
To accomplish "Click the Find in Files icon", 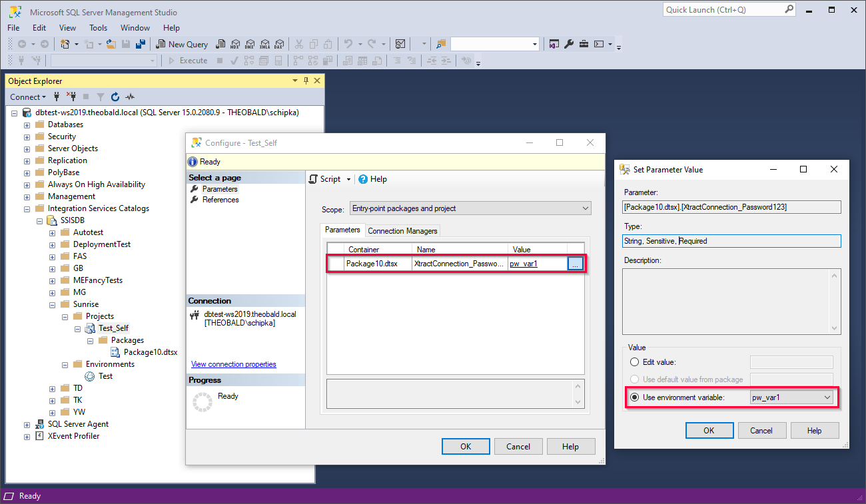I will coord(440,44).
